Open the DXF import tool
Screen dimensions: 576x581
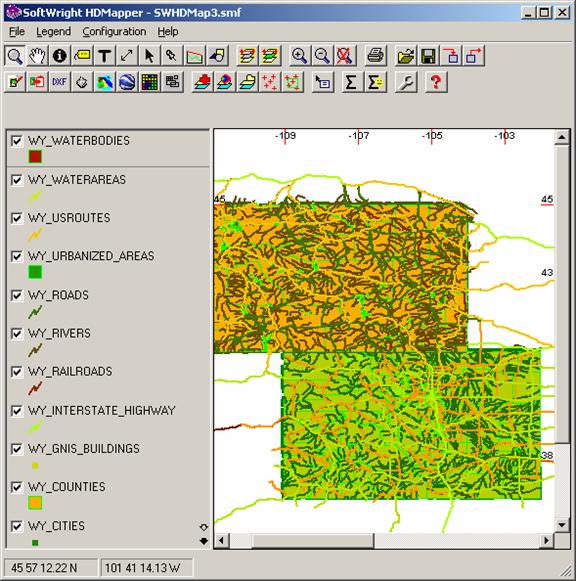pos(60,82)
